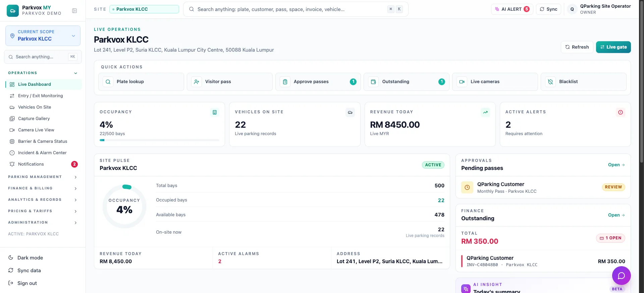Click the Active Alarms value 2

point(220,261)
